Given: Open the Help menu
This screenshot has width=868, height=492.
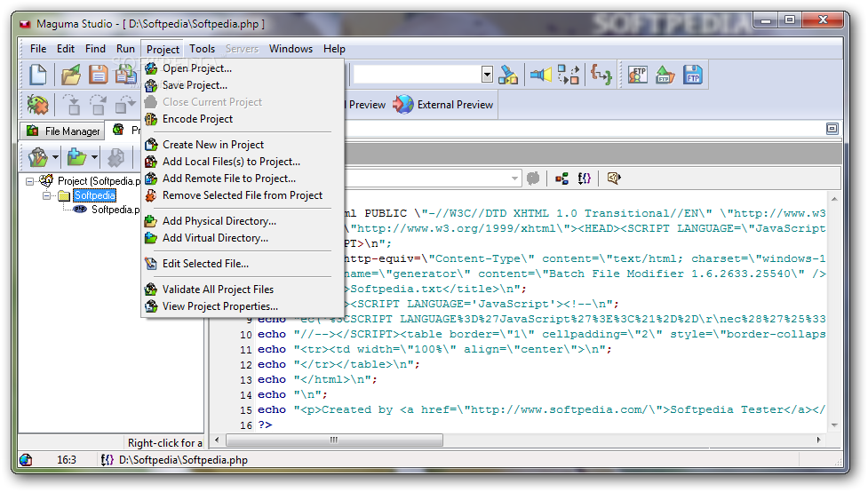Looking at the screenshot, I should coord(334,49).
